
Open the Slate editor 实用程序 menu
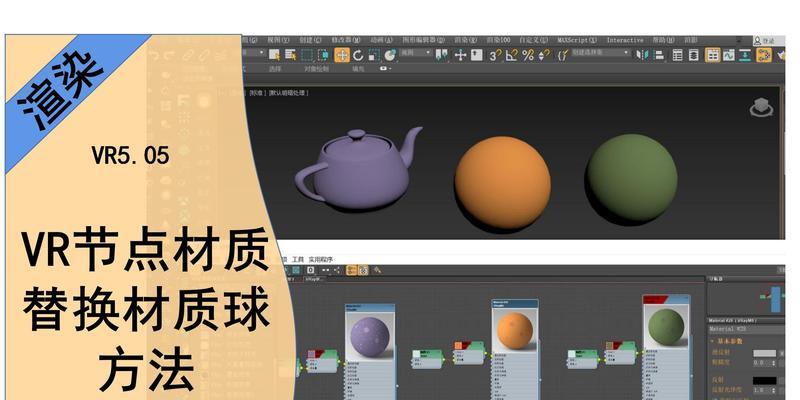click(x=321, y=260)
